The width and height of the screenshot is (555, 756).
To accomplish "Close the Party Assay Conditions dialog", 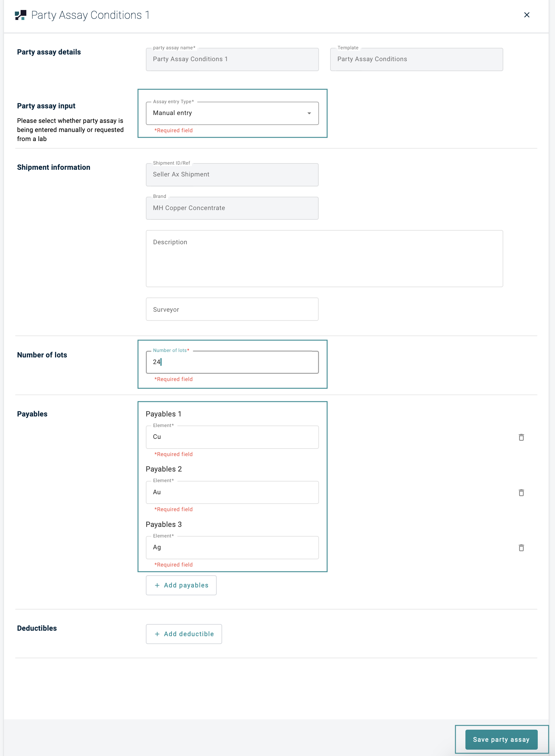I will (527, 15).
